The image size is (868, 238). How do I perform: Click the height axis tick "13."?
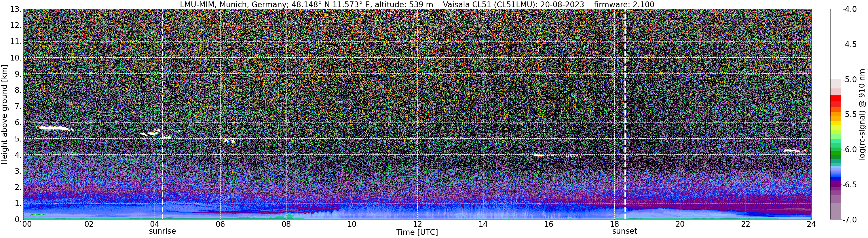tap(16, 9)
